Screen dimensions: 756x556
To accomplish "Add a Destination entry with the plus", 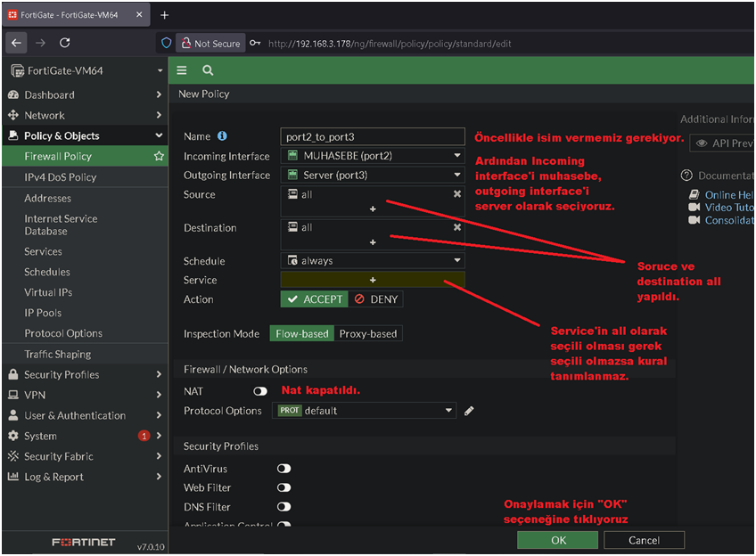I will click(x=373, y=242).
